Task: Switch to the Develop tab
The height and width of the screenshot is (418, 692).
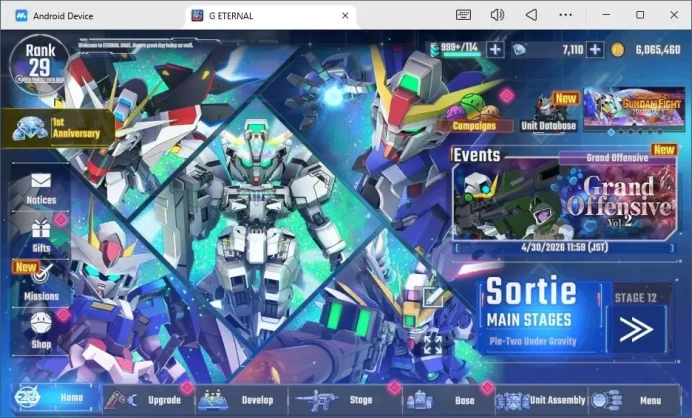Action: click(241, 400)
